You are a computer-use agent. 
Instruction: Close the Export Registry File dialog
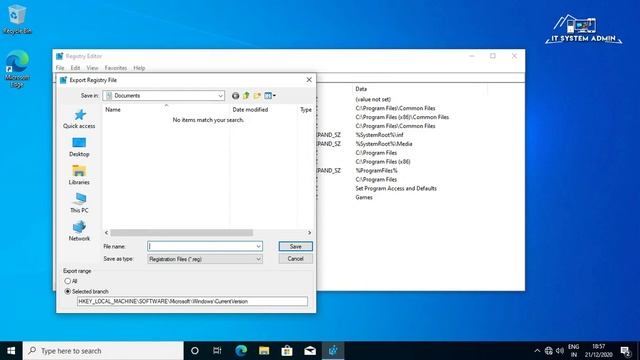click(309, 80)
